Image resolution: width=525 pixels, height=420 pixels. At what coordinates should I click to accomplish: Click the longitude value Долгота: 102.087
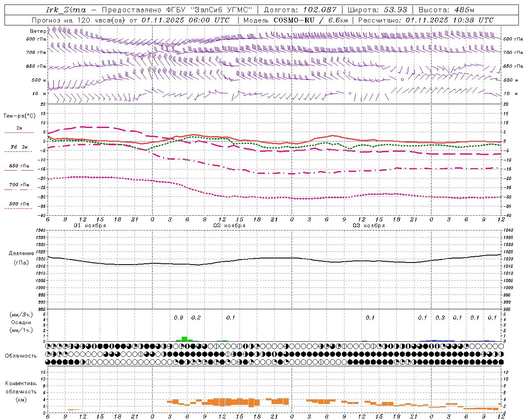pyautogui.click(x=300, y=10)
